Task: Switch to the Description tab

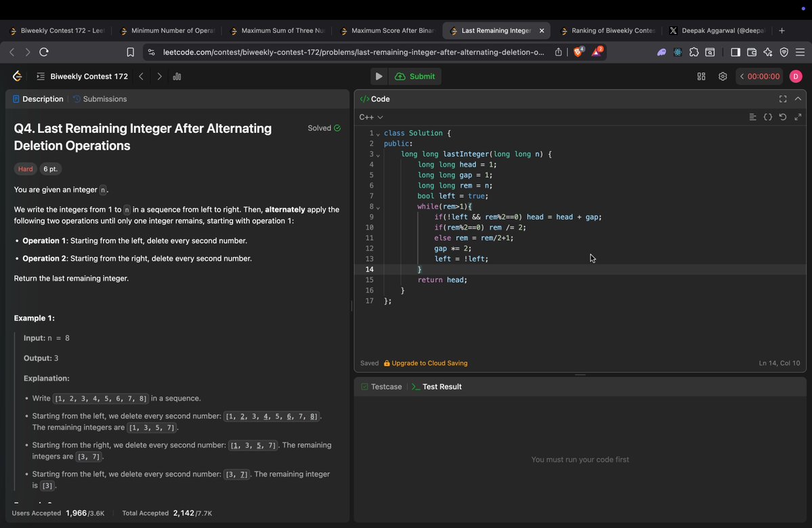Action: pyautogui.click(x=38, y=99)
